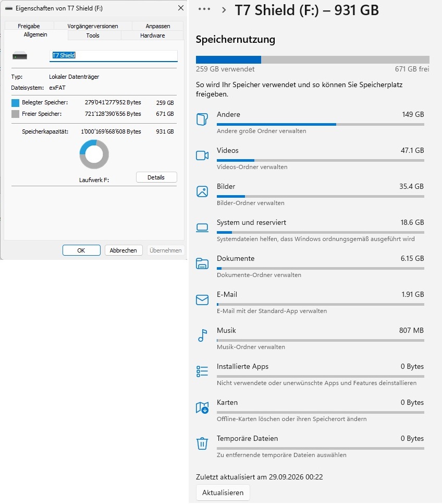Click the Aktualisieren button

click(223, 493)
